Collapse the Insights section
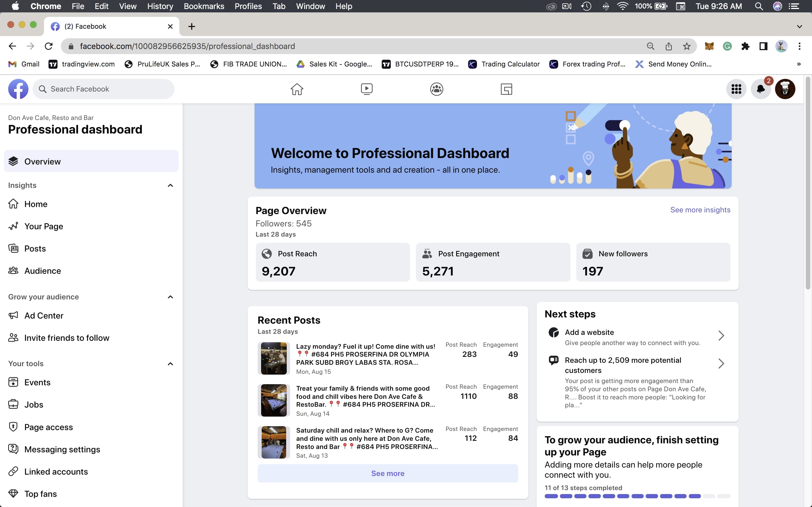 click(170, 185)
